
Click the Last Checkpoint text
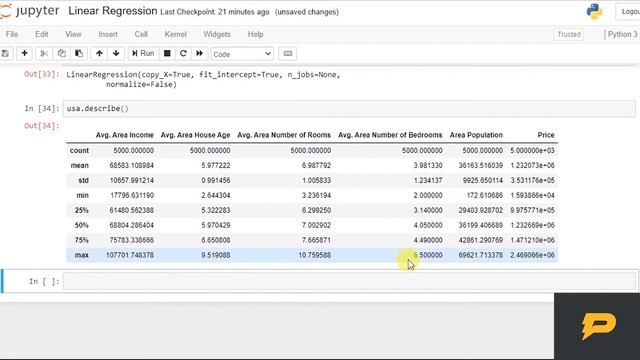click(x=215, y=12)
